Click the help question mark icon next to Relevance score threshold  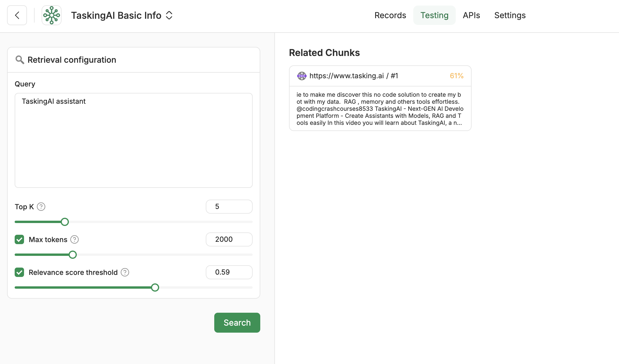coord(125,272)
